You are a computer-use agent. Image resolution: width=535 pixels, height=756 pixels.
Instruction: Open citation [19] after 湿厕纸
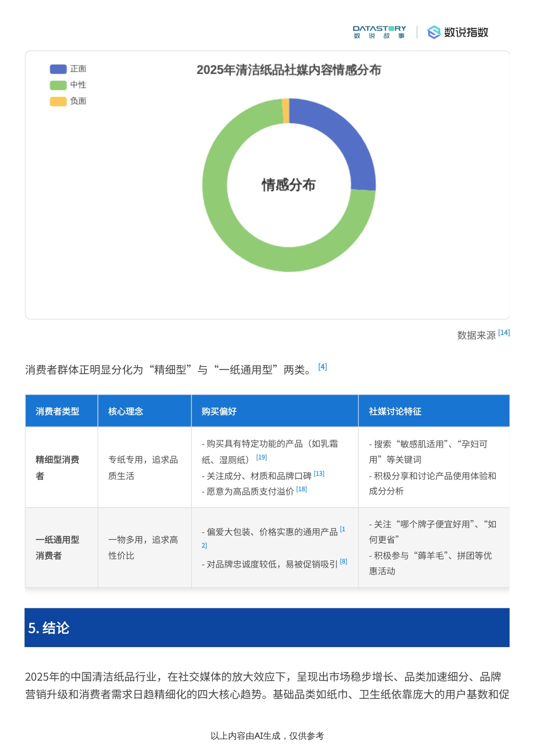click(x=261, y=457)
